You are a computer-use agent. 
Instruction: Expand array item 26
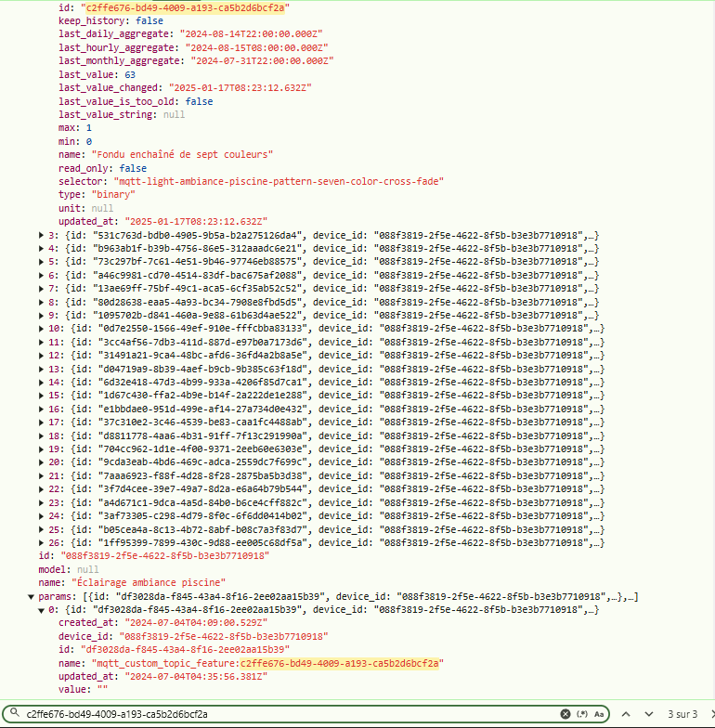point(41,542)
